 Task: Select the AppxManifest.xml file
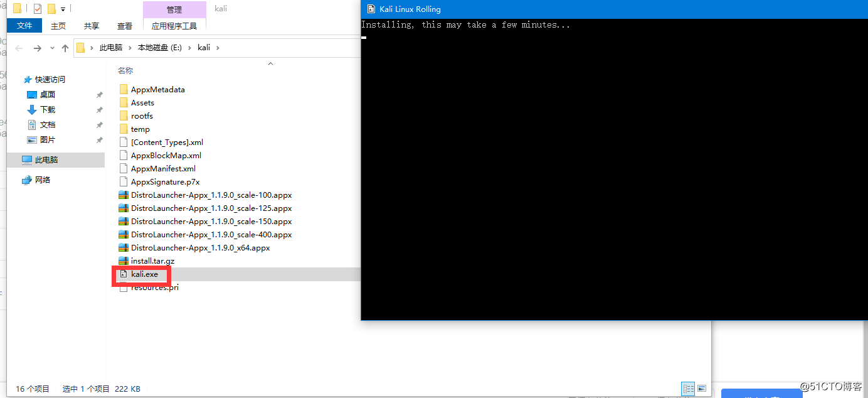(163, 168)
